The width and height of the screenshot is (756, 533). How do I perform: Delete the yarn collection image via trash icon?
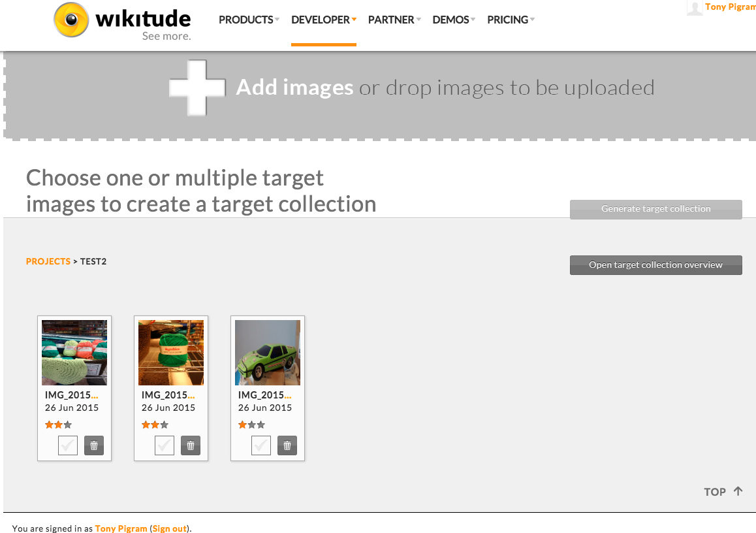tap(94, 445)
